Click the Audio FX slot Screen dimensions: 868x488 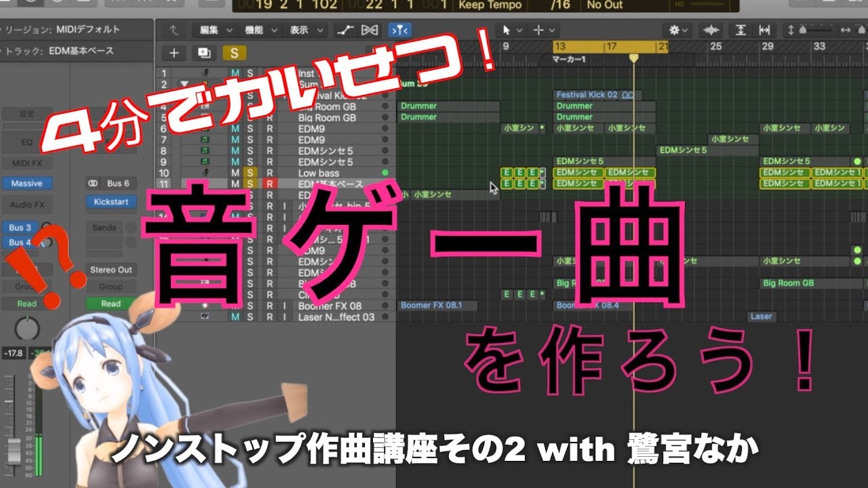pyautogui.click(x=27, y=205)
